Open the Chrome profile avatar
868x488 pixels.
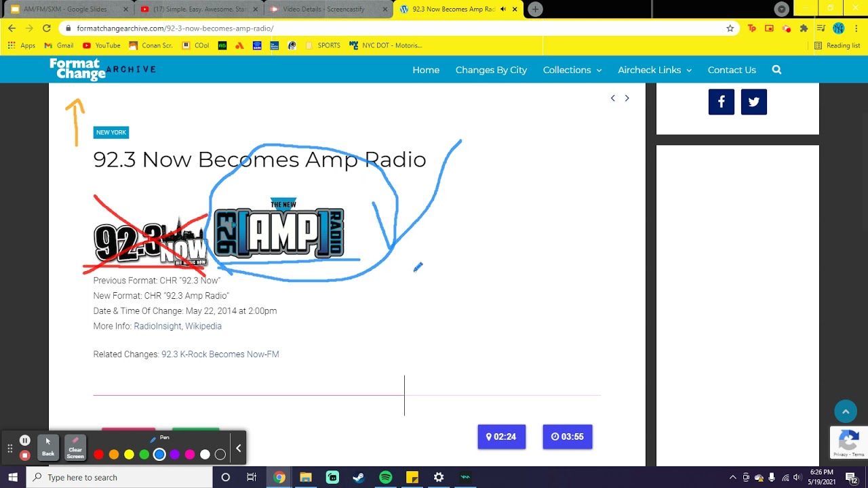(839, 28)
